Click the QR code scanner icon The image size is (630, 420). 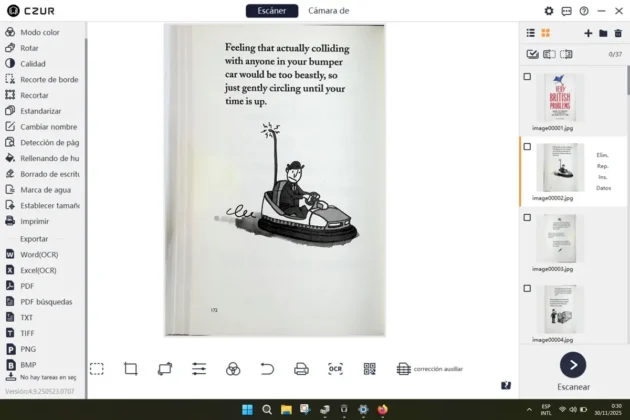pyautogui.click(x=369, y=369)
